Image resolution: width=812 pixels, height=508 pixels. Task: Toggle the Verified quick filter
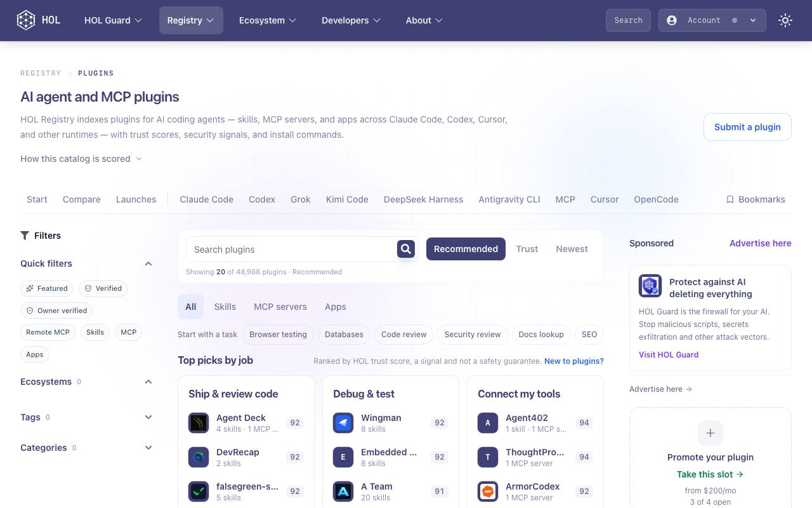103,288
